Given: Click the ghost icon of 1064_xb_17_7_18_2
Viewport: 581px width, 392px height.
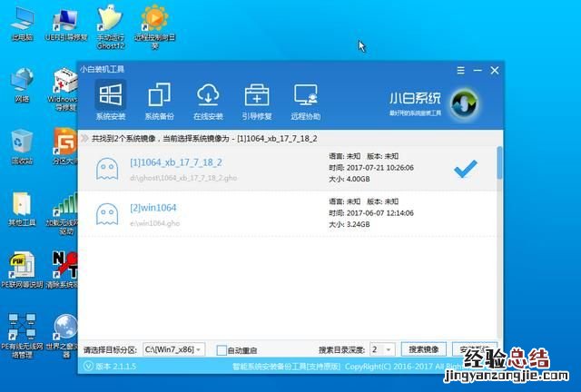Looking at the screenshot, I should (107, 169).
